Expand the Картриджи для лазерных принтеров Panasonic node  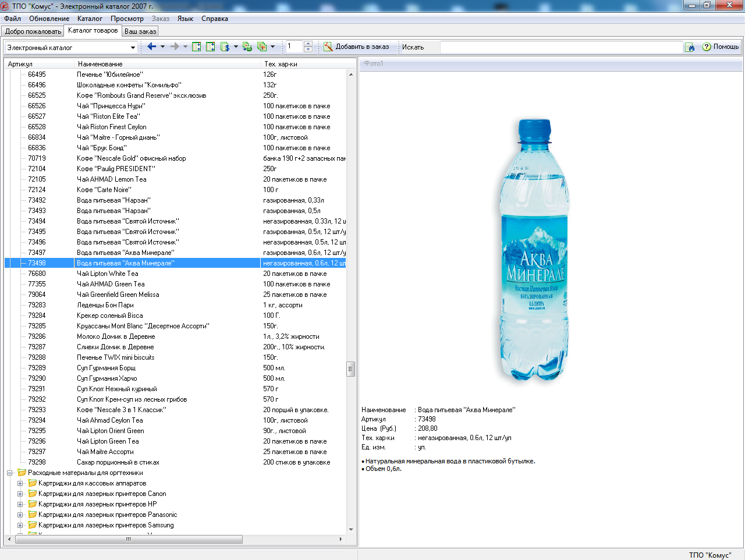click(20, 515)
